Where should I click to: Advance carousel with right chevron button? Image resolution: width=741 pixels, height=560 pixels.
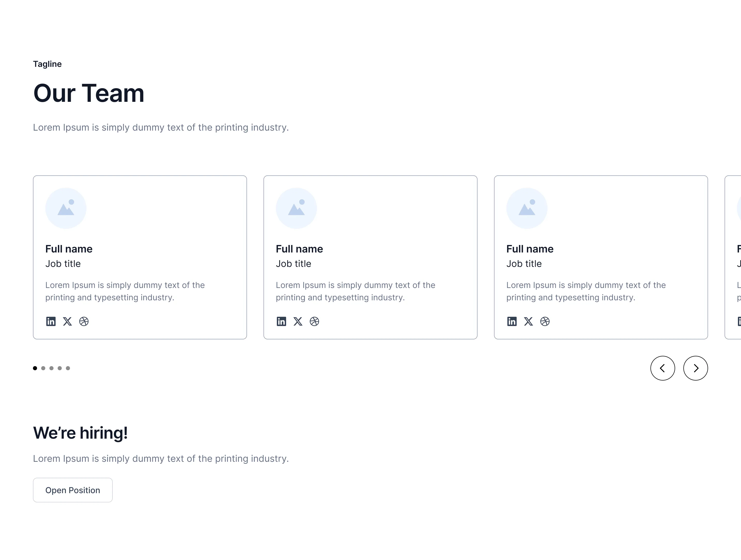pyautogui.click(x=695, y=368)
